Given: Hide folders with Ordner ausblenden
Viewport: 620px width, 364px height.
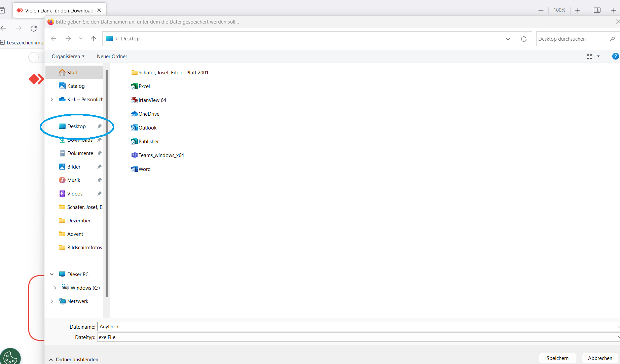Looking at the screenshot, I should pos(74,360).
